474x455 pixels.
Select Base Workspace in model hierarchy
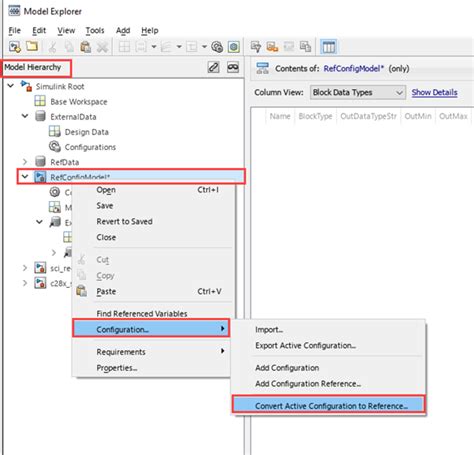click(x=79, y=102)
